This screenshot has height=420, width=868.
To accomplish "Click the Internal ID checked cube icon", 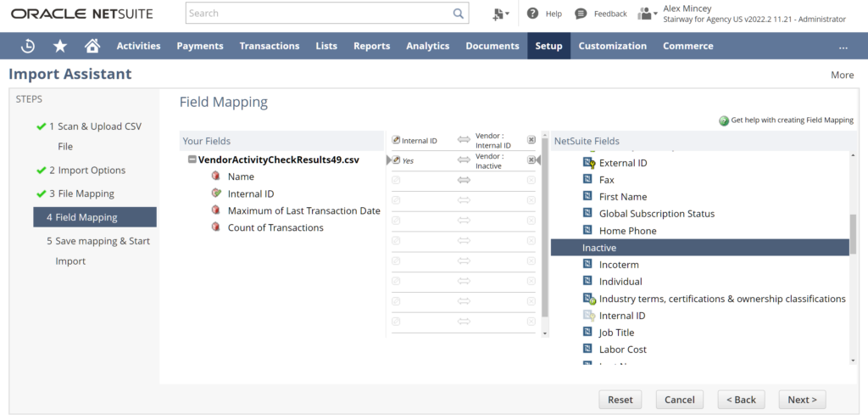I will click(216, 193).
